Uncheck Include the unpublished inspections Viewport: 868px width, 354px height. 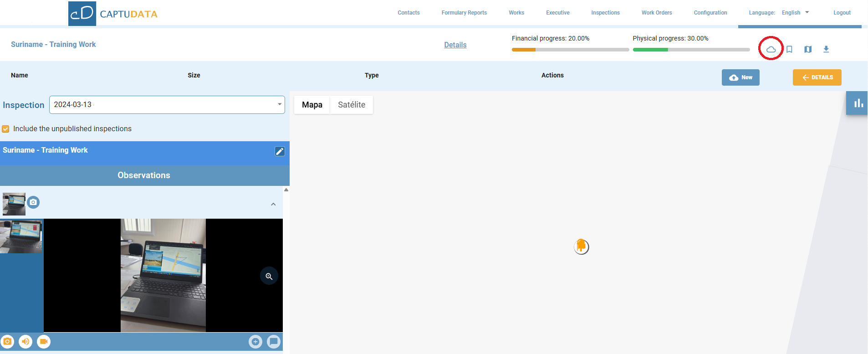pyautogui.click(x=5, y=129)
